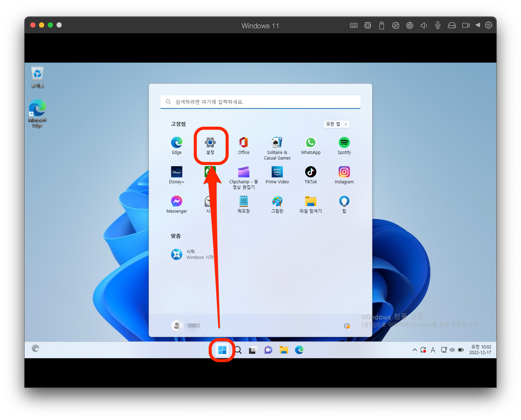This screenshot has height=420, width=521.
Task: Open taskbar search magnifier
Action: coord(238,350)
